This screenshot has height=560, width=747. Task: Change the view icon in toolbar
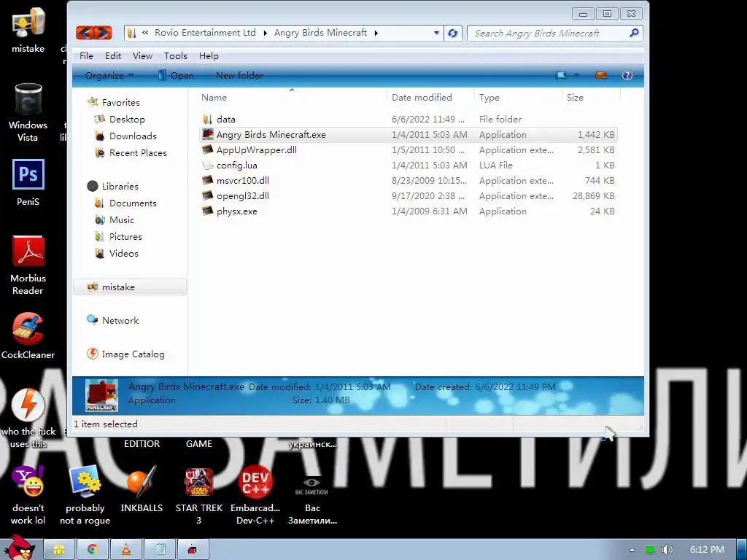(x=561, y=75)
